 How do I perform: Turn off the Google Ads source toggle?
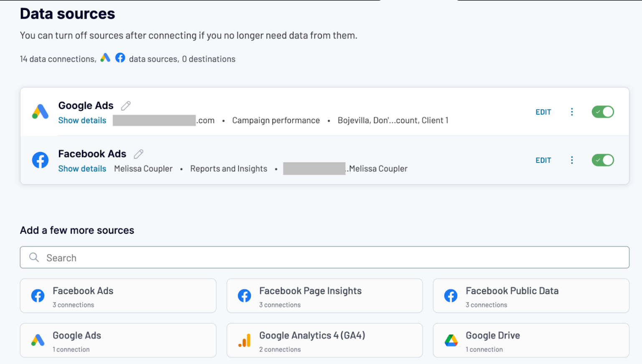click(602, 112)
